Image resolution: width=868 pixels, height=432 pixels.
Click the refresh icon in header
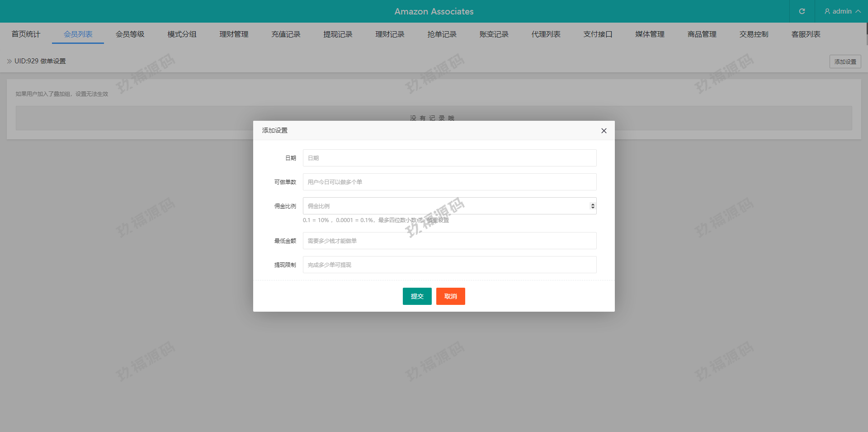pyautogui.click(x=802, y=11)
